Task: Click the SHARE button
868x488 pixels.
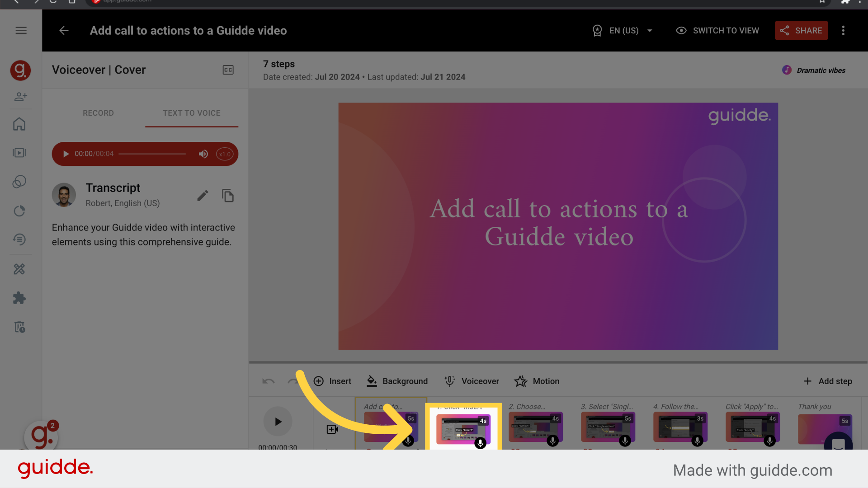Action: coord(801,30)
